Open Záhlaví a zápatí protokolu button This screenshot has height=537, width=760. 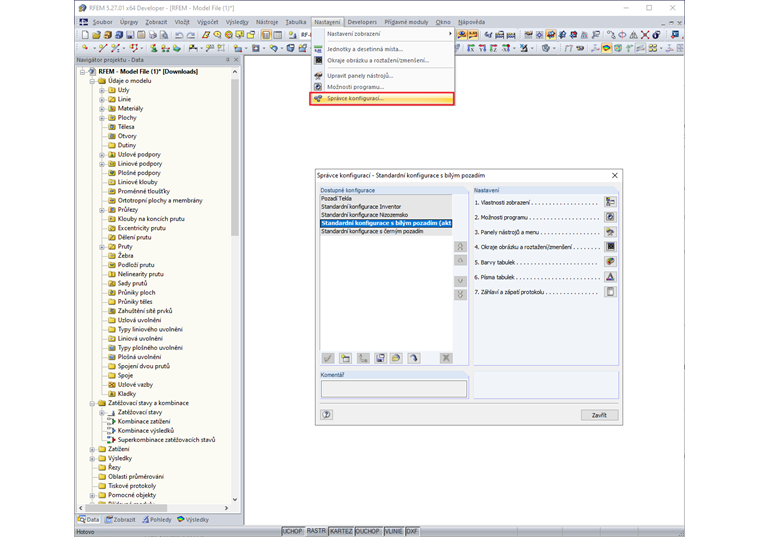tap(610, 292)
